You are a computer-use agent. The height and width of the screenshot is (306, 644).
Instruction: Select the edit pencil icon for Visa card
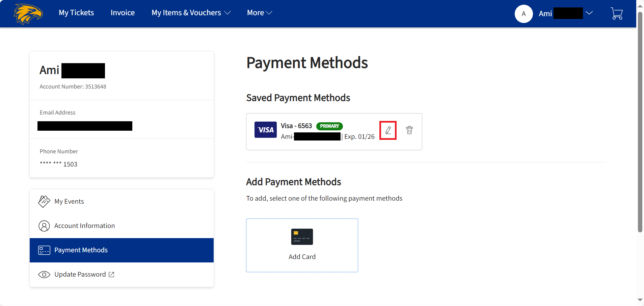pyautogui.click(x=388, y=130)
